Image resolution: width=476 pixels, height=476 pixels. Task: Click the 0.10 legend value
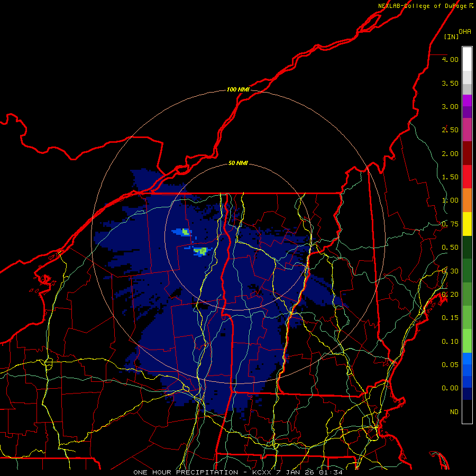click(x=450, y=342)
